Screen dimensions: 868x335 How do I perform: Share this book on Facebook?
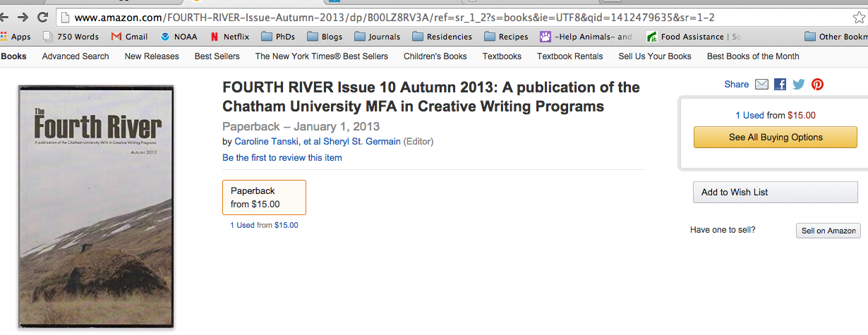pos(780,85)
